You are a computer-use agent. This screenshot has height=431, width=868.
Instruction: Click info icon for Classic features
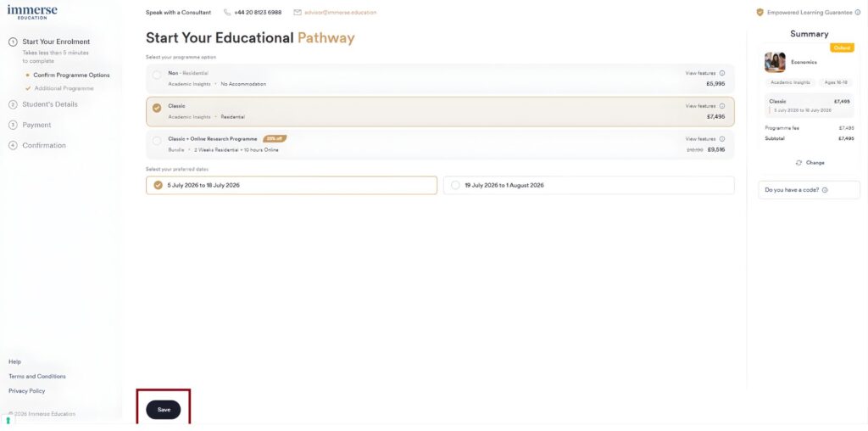[722, 106]
